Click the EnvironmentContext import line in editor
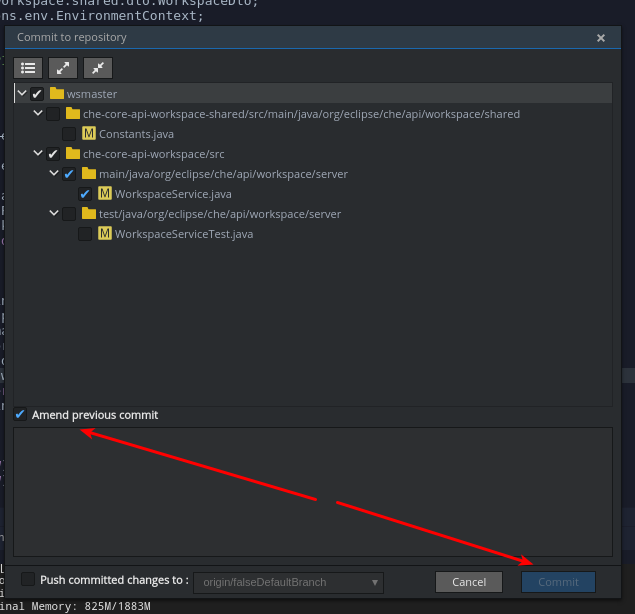The image size is (635, 614). point(101,16)
